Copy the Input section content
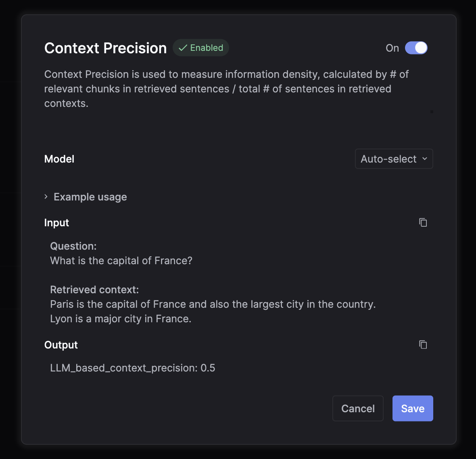The height and width of the screenshot is (459, 476). 423,222
